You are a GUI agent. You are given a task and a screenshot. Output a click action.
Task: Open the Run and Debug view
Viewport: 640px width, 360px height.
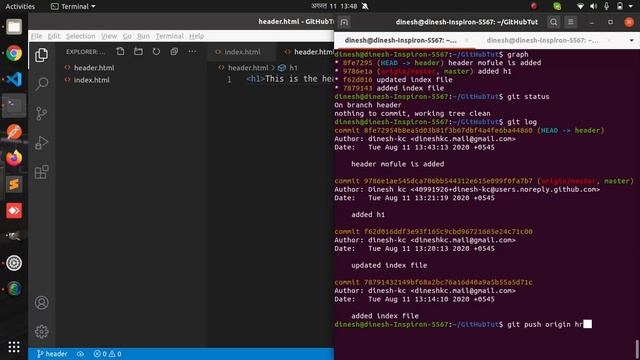coord(41,143)
